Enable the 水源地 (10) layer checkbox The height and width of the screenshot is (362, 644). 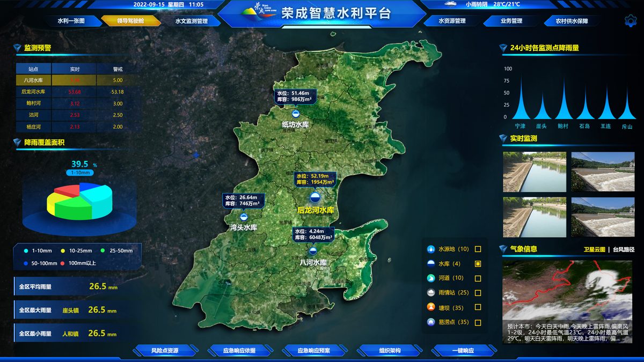(x=478, y=249)
